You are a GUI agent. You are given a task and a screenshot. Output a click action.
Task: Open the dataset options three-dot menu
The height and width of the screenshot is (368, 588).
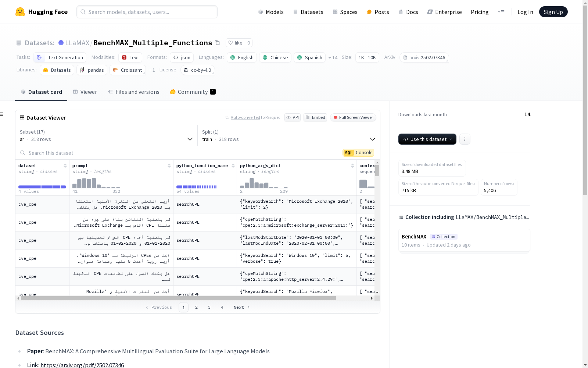465,139
